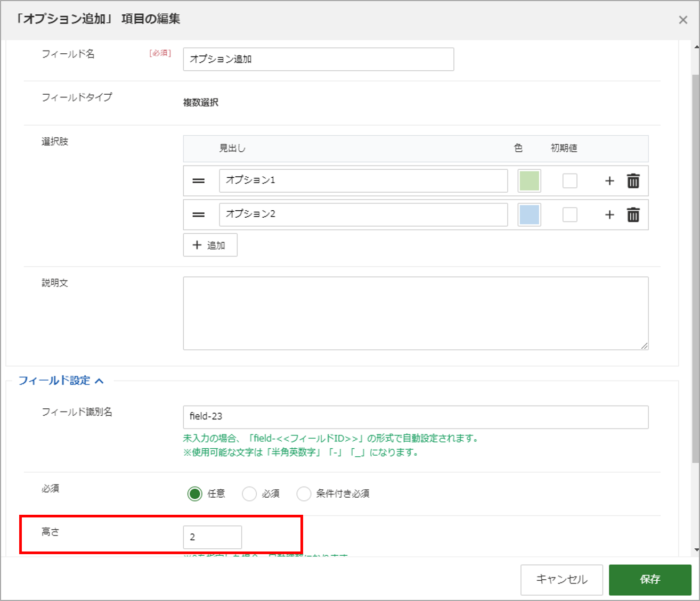The image size is (700, 601).
Task: Edit the オプション2 heading text box
Action: pyautogui.click(x=363, y=214)
